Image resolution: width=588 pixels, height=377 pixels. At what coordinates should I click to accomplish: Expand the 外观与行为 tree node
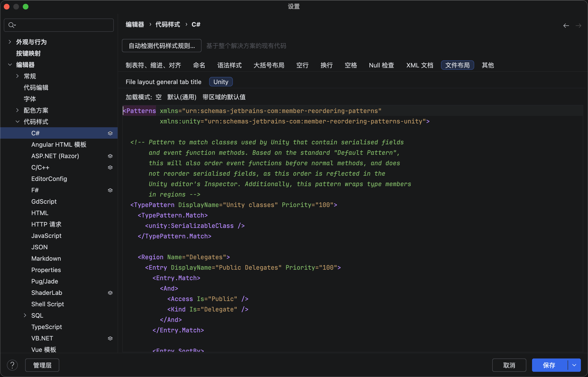(x=10, y=42)
